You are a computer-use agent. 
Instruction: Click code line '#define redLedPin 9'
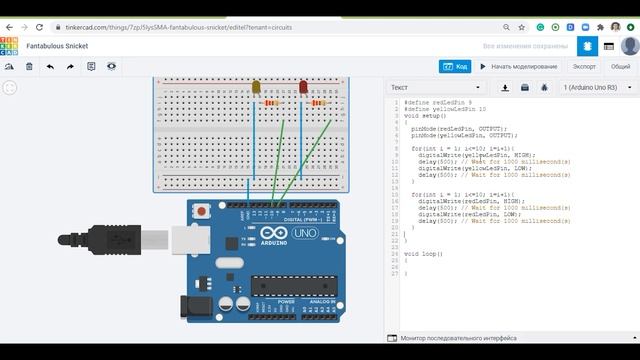coord(438,102)
